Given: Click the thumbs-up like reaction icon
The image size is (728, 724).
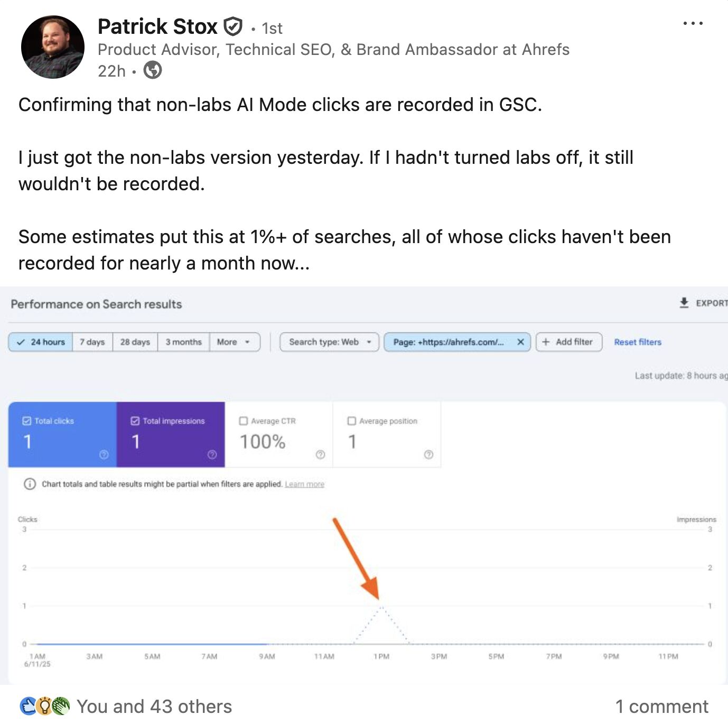Looking at the screenshot, I should [27, 706].
